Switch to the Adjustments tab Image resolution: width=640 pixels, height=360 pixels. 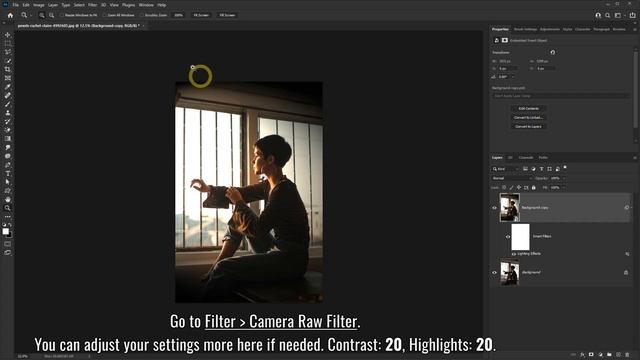click(550, 29)
